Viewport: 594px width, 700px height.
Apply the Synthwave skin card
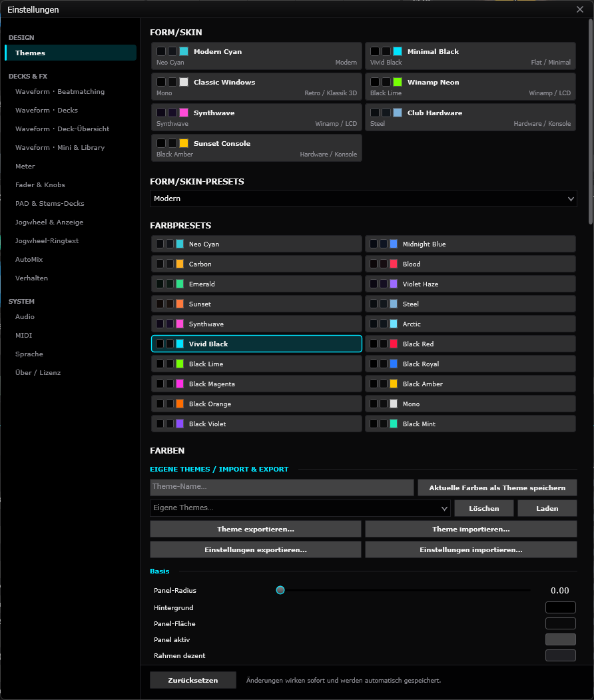pos(256,117)
